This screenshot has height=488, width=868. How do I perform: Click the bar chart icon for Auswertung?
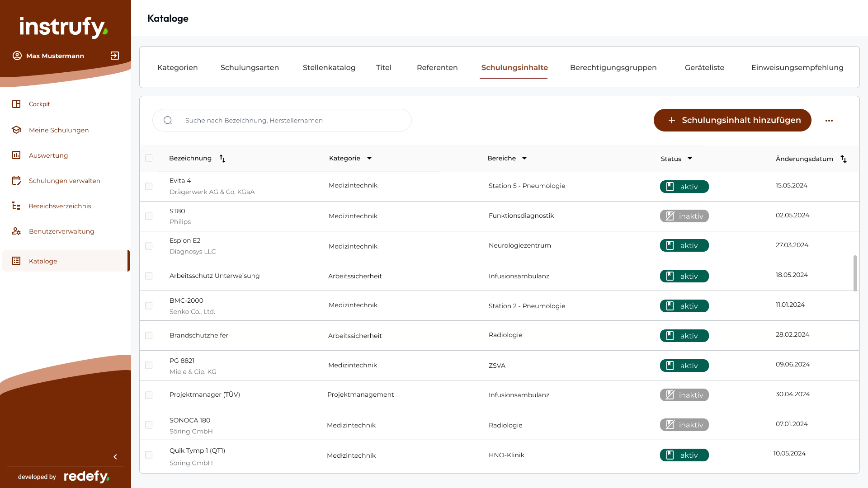point(16,155)
